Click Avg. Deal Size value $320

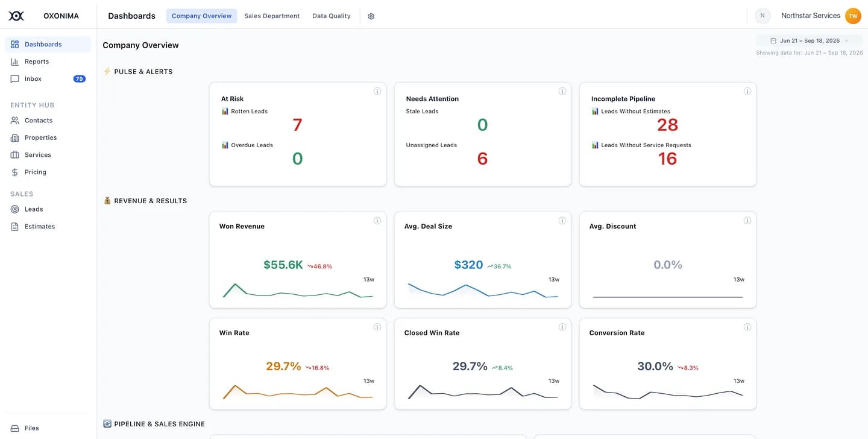[x=469, y=265]
